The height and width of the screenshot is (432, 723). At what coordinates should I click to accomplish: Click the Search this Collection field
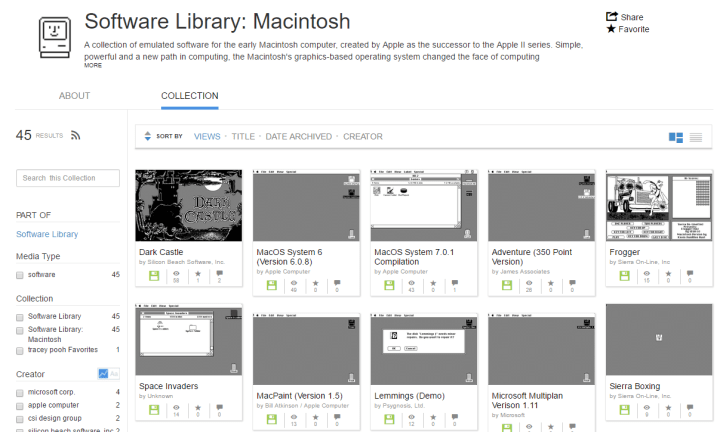coord(68,178)
